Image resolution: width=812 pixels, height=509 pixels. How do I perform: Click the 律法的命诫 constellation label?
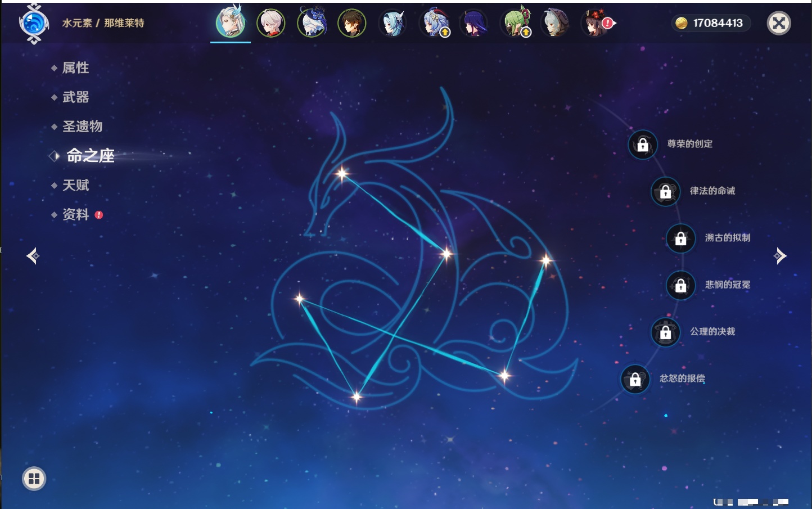(712, 191)
